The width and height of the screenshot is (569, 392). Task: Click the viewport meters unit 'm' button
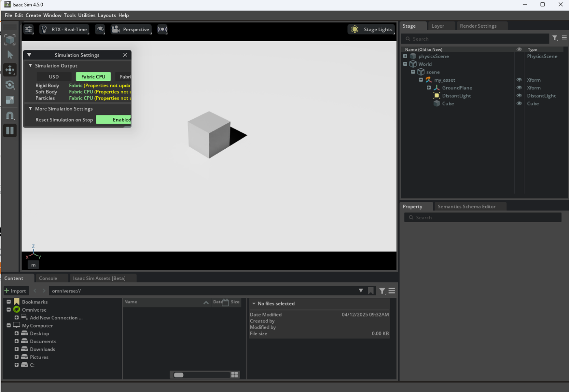click(x=33, y=265)
